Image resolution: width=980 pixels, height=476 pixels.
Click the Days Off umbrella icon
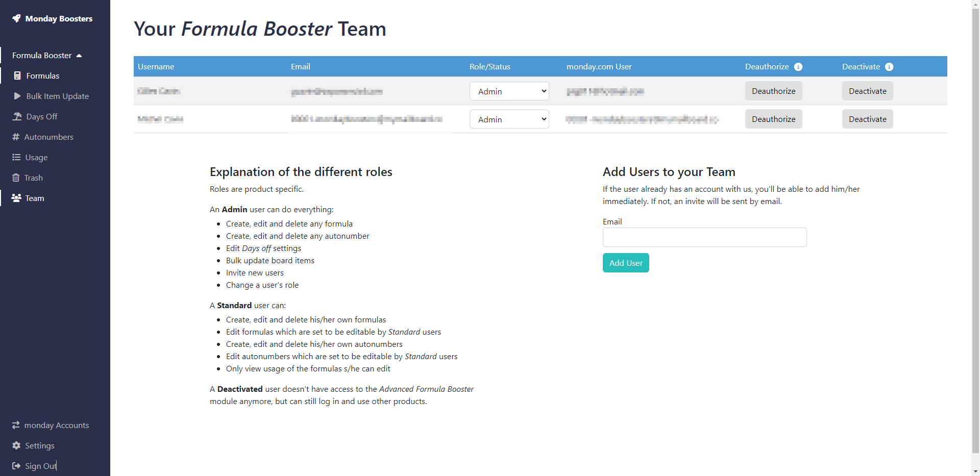coord(17,116)
